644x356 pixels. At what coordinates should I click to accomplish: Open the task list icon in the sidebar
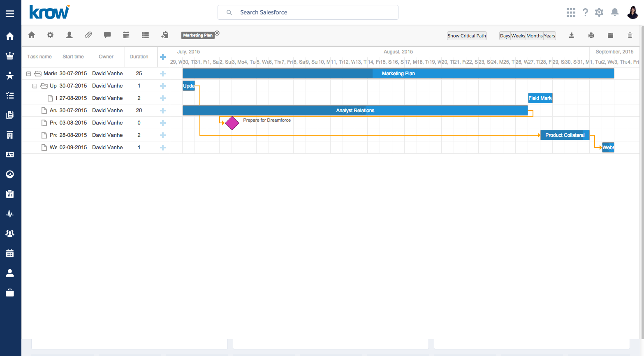10,95
